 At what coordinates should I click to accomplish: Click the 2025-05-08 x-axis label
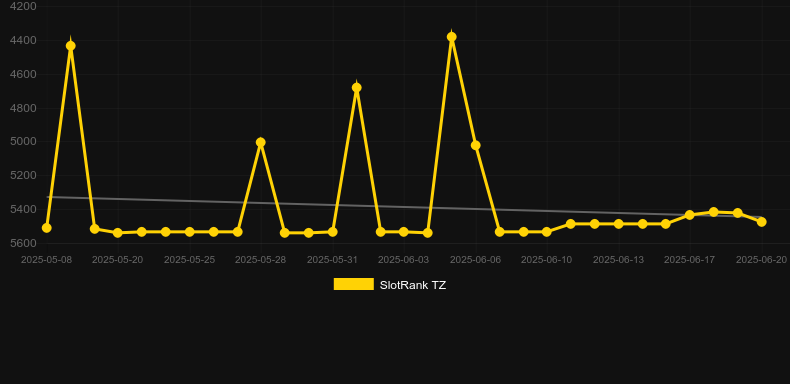tap(46, 260)
